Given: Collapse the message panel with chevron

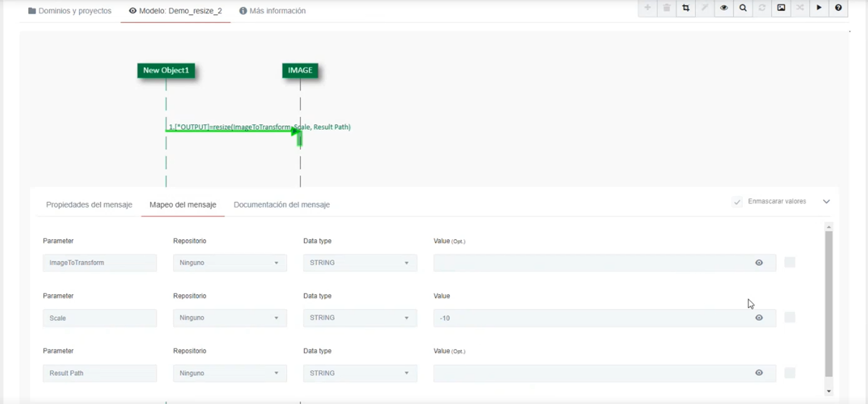Looking at the screenshot, I should pyautogui.click(x=826, y=202).
